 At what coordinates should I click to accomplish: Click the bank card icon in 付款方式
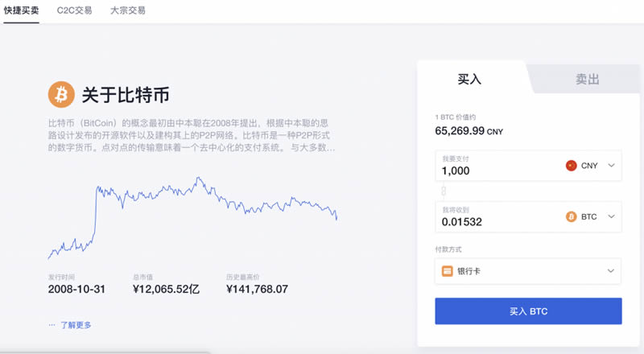coord(446,271)
